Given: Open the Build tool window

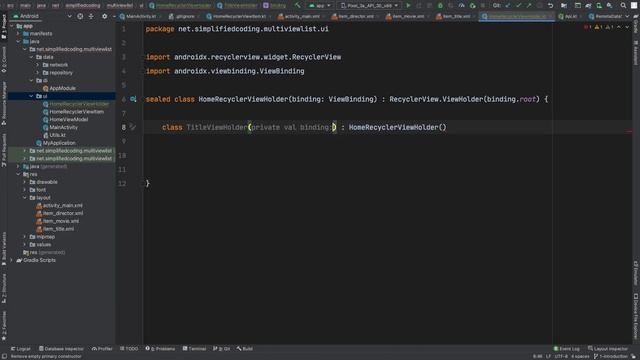Looking at the screenshot, I should 245,349.
